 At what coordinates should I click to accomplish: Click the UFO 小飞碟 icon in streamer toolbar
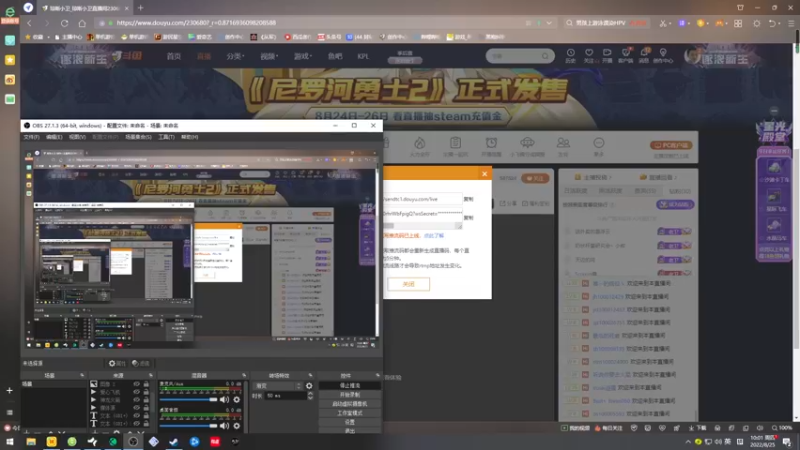[x=527, y=143]
